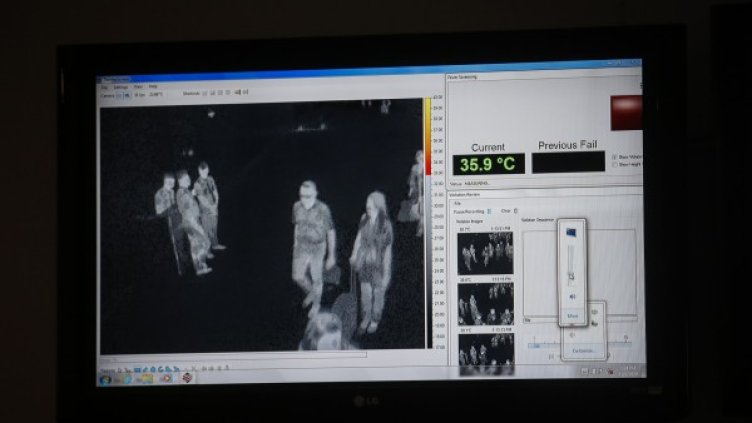Click the audio device icon atop volume popup
Image resolution: width=752 pixels, height=423 pixels.
point(571,233)
